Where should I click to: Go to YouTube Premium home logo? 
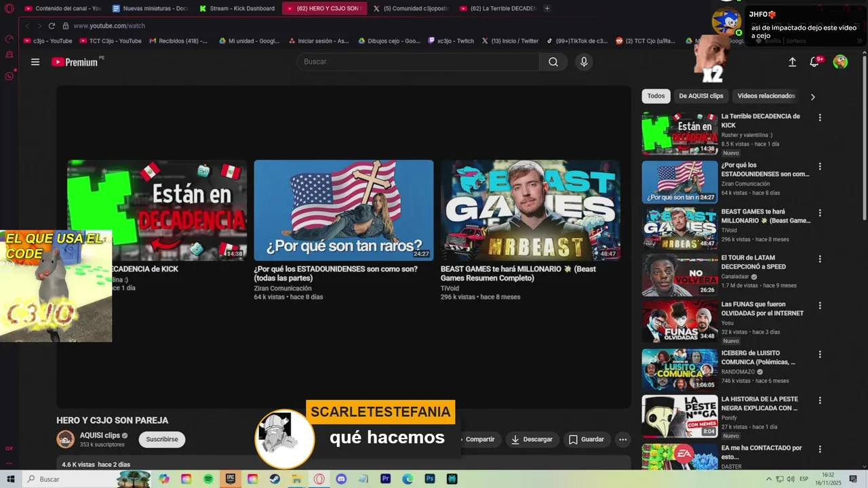click(77, 62)
